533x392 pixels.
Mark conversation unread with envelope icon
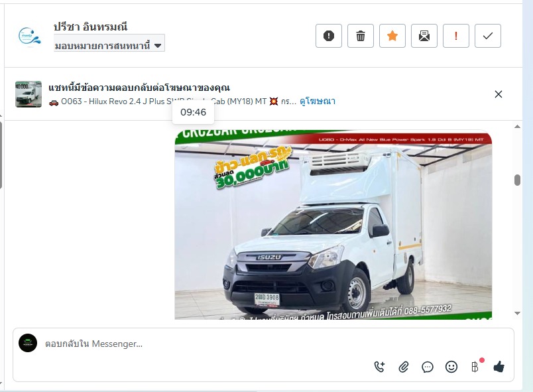click(x=424, y=36)
